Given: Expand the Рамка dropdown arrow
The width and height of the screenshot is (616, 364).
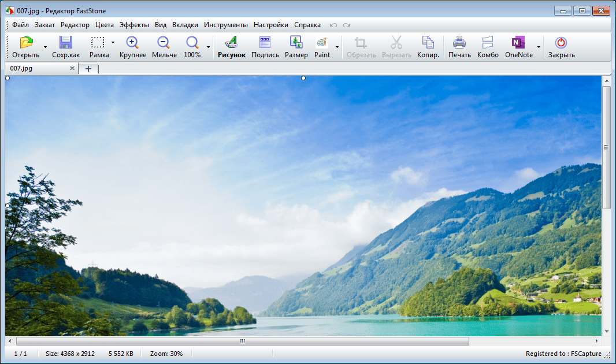Looking at the screenshot, I should pyautogui.click(x=113, y=42).
